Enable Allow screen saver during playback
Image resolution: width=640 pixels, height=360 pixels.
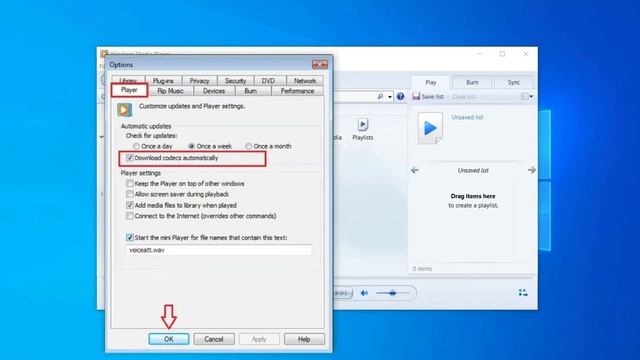point(130,194)
